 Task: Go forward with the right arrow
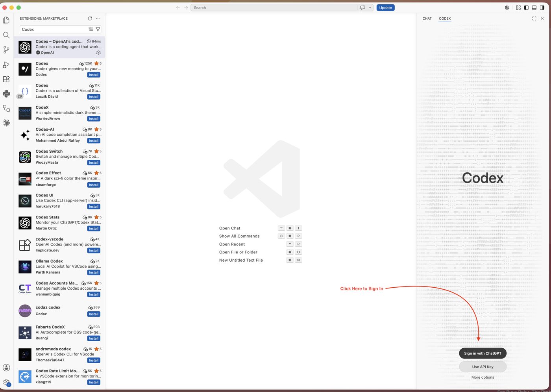point(186,7)
